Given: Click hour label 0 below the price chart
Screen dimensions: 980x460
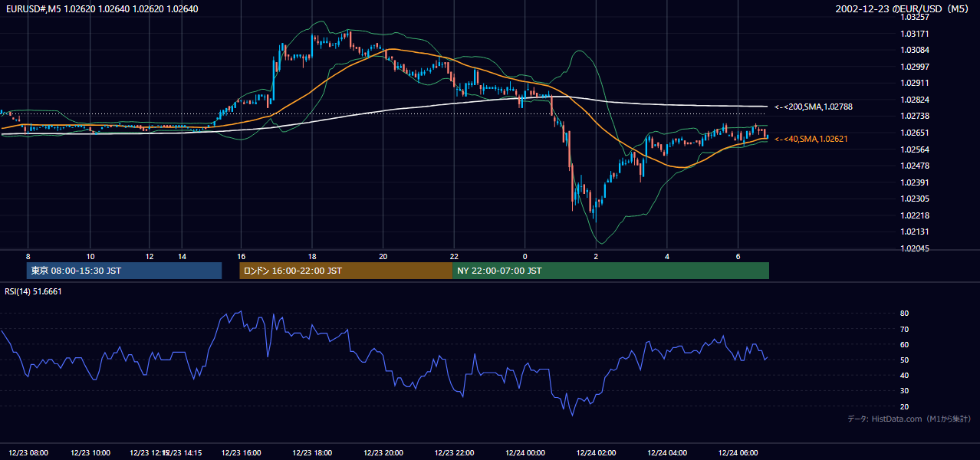Looking at the screenshot, I should (525, 256).
